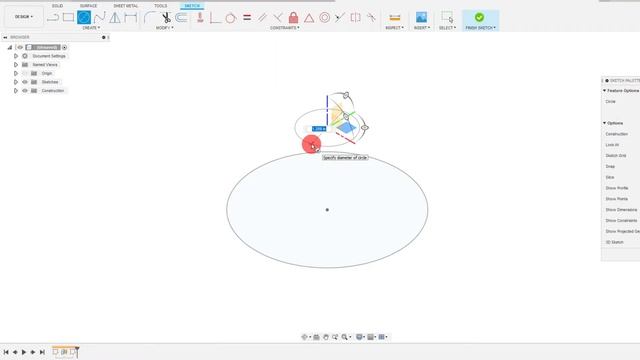
Task: Switch to the SOLID tab
Action: (58, 6)
